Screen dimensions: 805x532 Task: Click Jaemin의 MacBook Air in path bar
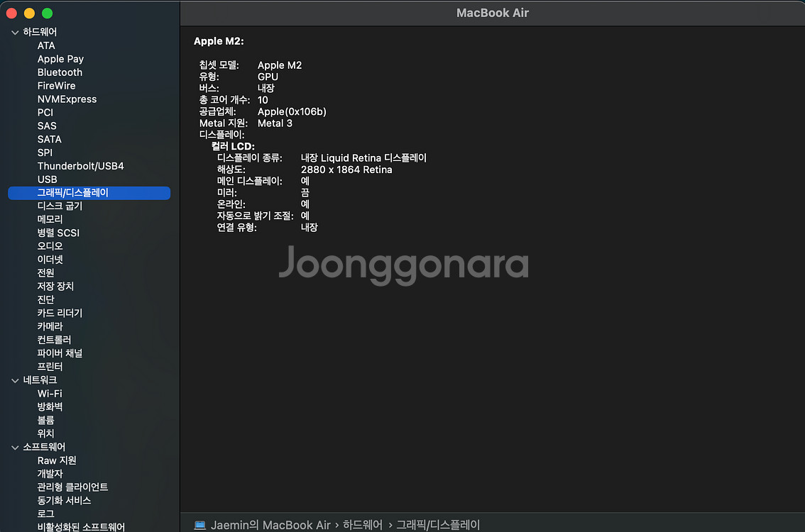coord(270,525)
